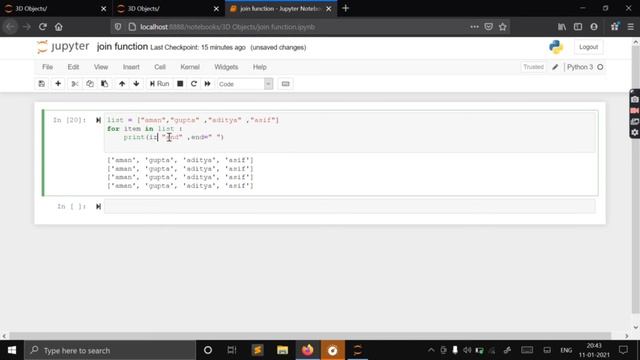This screenshot has width=640, height=360.
Task: Open Task View on the taskbar
Action: [232, 350]
